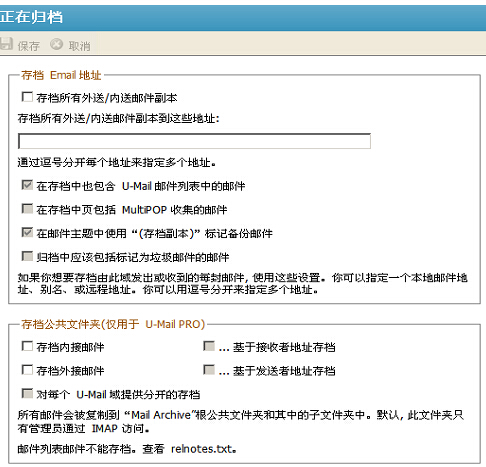The width and height of the screenshot is (486, 467).
Task: Click the 存档所有外送/内送邮件副本 checkbox label
Action: coord(107,98)
